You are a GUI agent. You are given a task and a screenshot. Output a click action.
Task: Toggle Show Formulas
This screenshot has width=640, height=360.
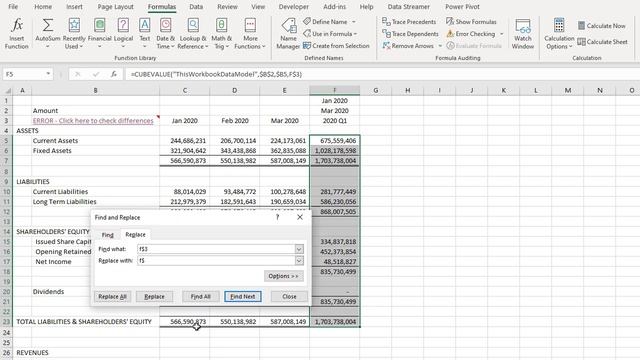471,22
